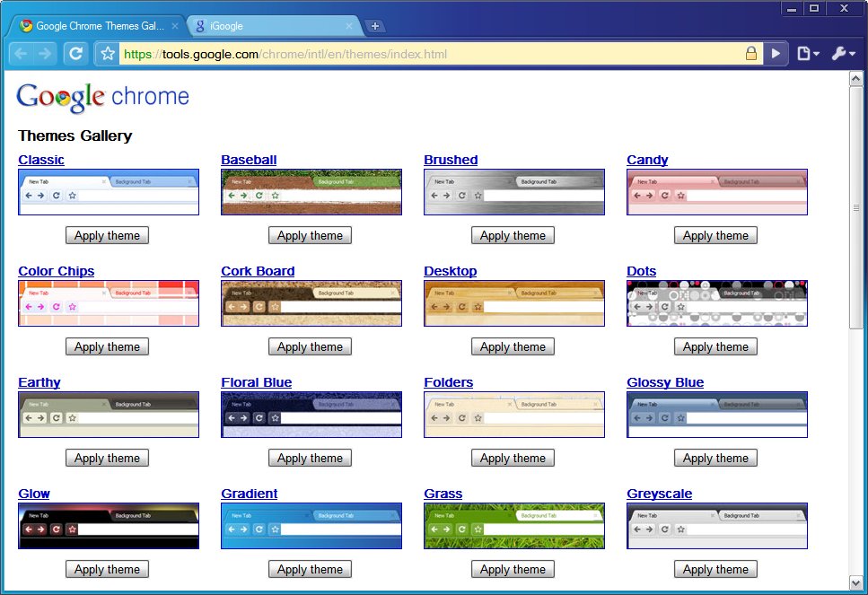Apply the Glow theme
The image size is (868, 595).
107,569
